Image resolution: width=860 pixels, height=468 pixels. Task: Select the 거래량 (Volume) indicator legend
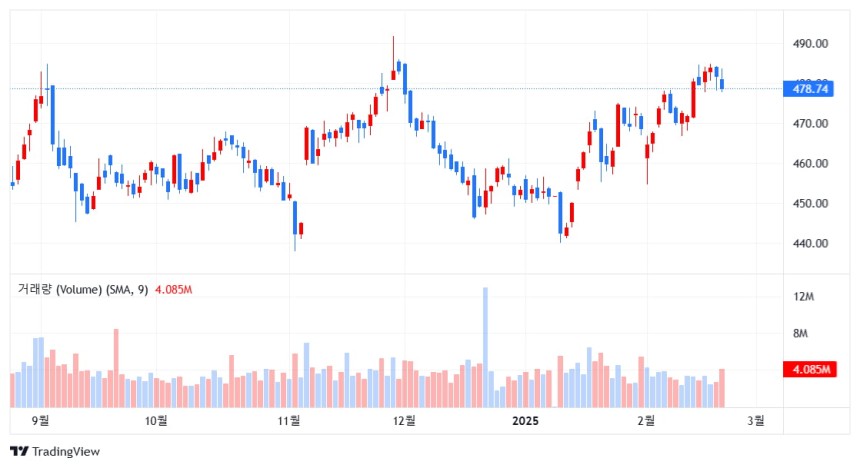[x=83, y=289]
